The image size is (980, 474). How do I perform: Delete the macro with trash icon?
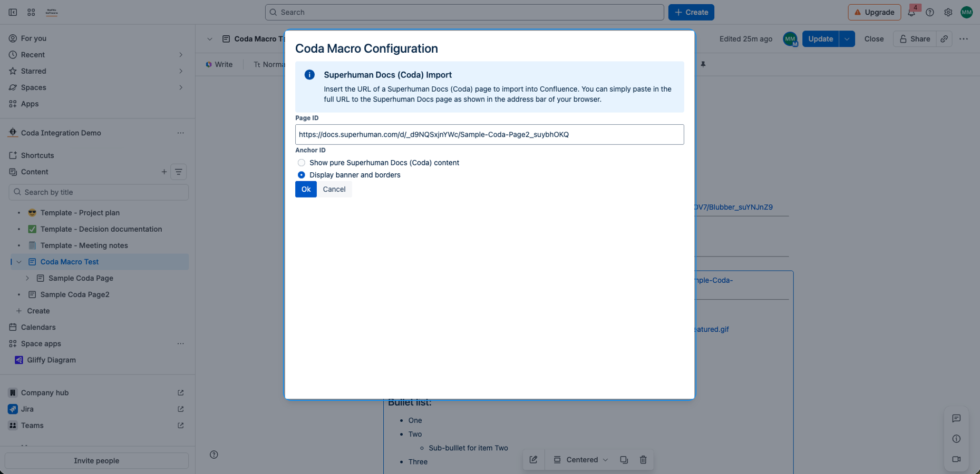643,460
